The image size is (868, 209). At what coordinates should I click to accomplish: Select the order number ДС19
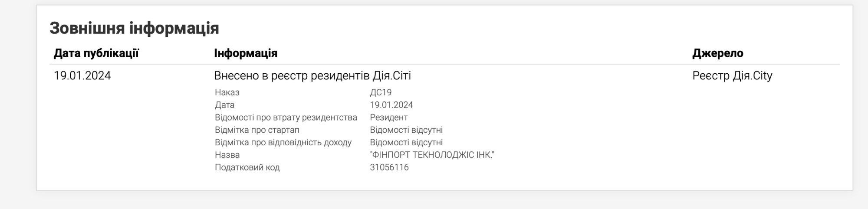pos(381,92)
